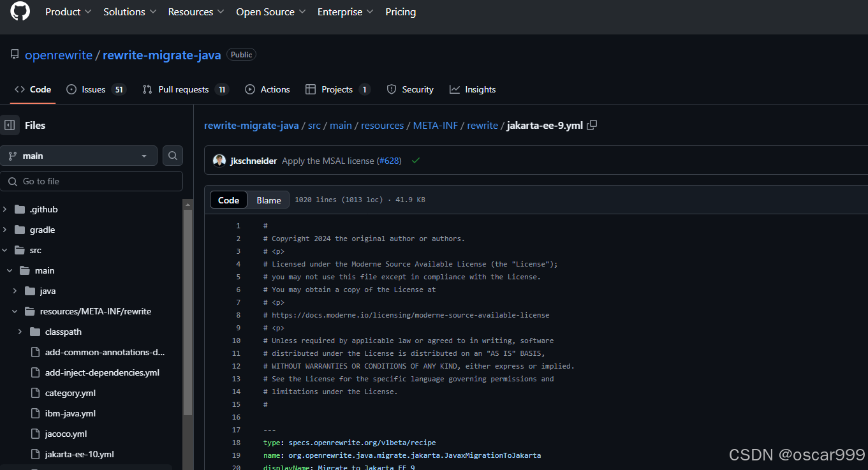Open jkschneider author avatar
Screen dimensions: 868x470
(219, 161)
